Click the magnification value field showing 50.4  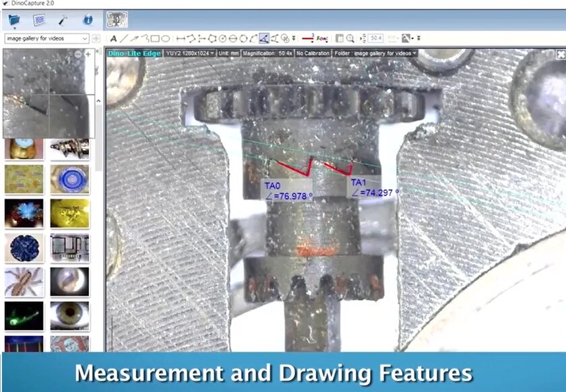click(375, 38)
